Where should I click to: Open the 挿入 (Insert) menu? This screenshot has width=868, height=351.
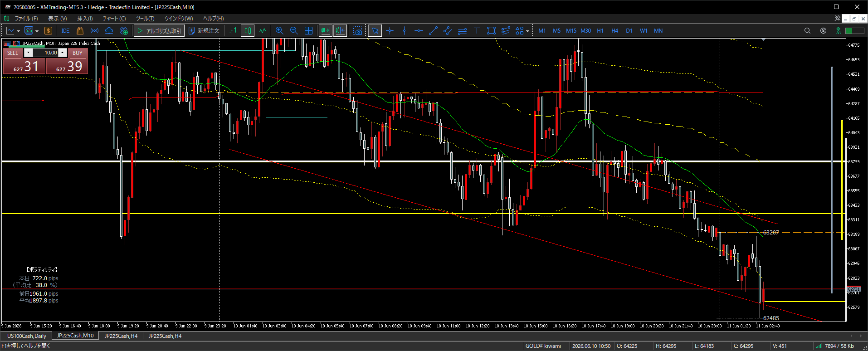point(85,19)
